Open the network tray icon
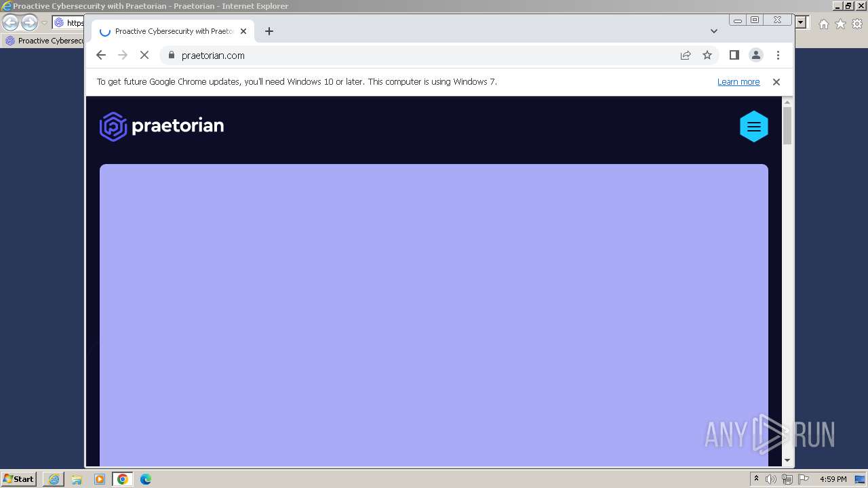This screenshot has height=488, width=868. (787, 479)
